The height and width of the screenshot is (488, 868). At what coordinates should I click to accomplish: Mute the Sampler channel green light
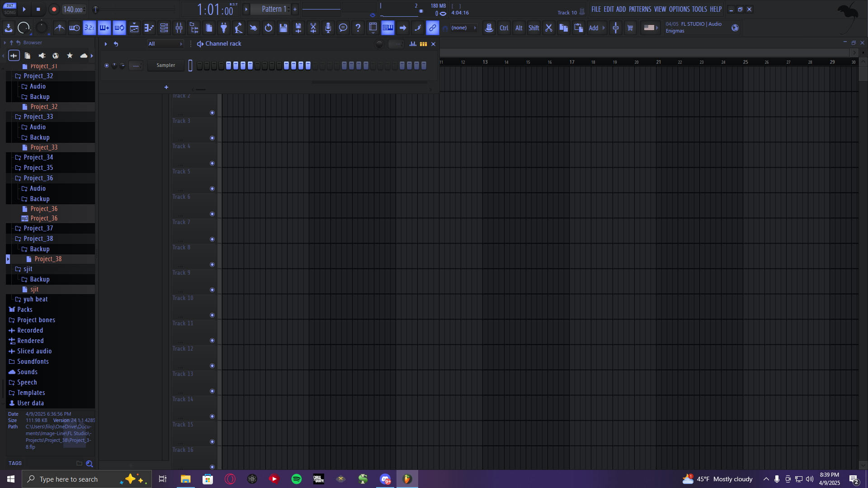(107, 66)
